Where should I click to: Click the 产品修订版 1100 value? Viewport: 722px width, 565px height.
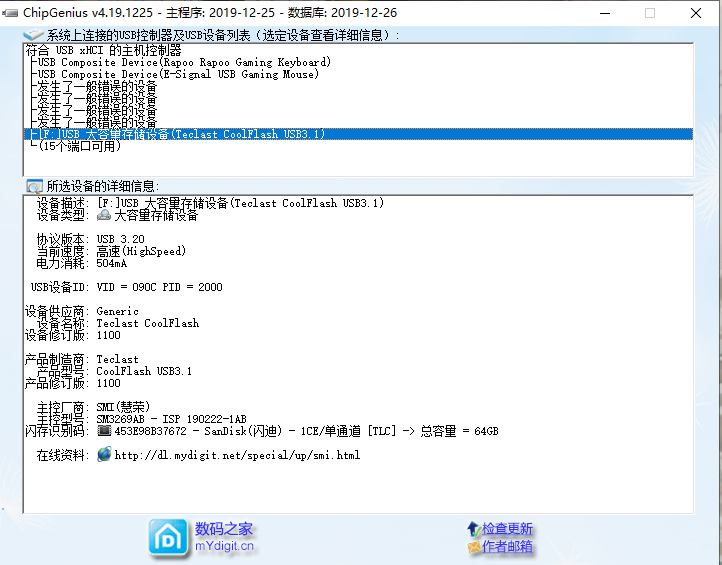pos(108,383)
